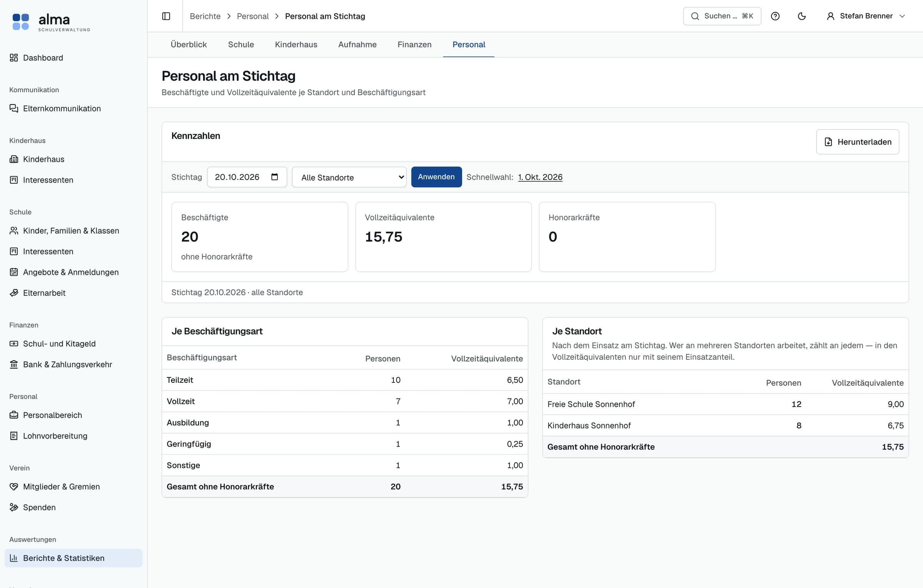This screenshot has height=588, width=923.
Task: Switch to dark mode moon icon
Action: pyautogui.click(x=802, y=16)
